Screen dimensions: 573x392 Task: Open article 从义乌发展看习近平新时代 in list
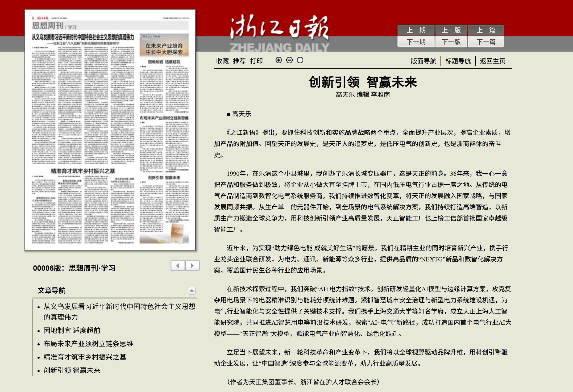pos(119,312)
